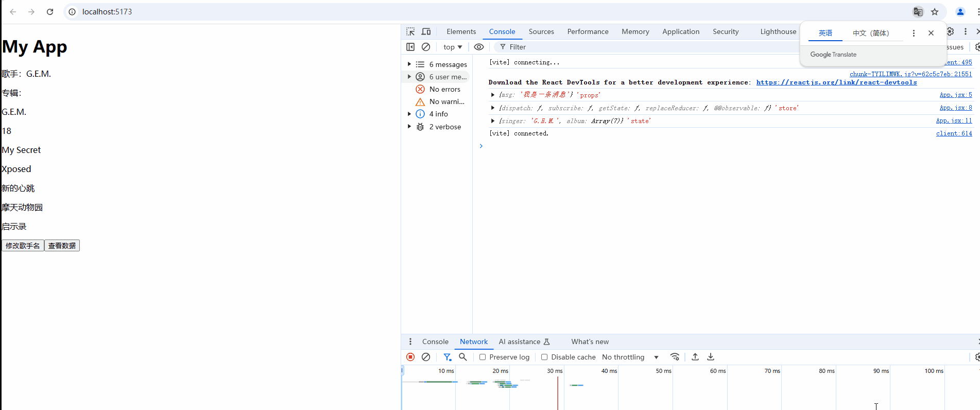Viewport: 980px width, 410px height.
Task: Stop recording network log
Action: (x=410, y=357)
